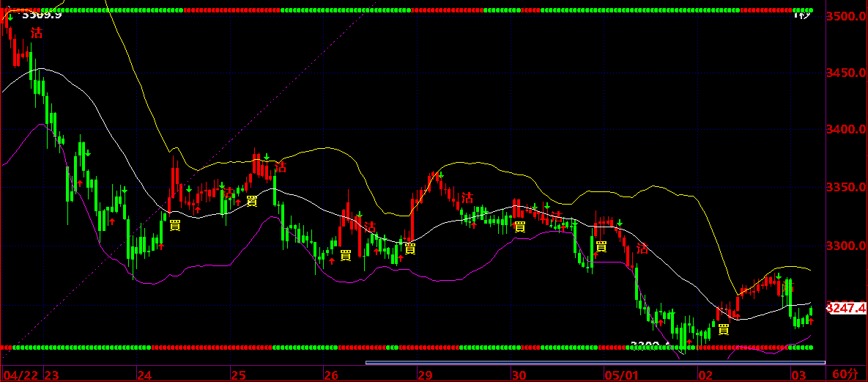Click the 買 buy marker on the 02 session

(x=723, y=330)
